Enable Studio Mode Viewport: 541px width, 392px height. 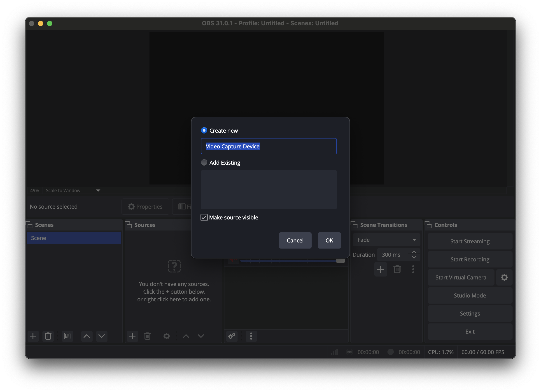coord(470,295)
